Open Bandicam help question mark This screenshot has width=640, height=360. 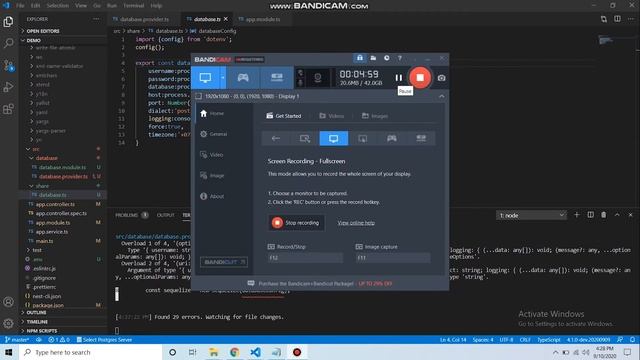click(x=400, y=58)
